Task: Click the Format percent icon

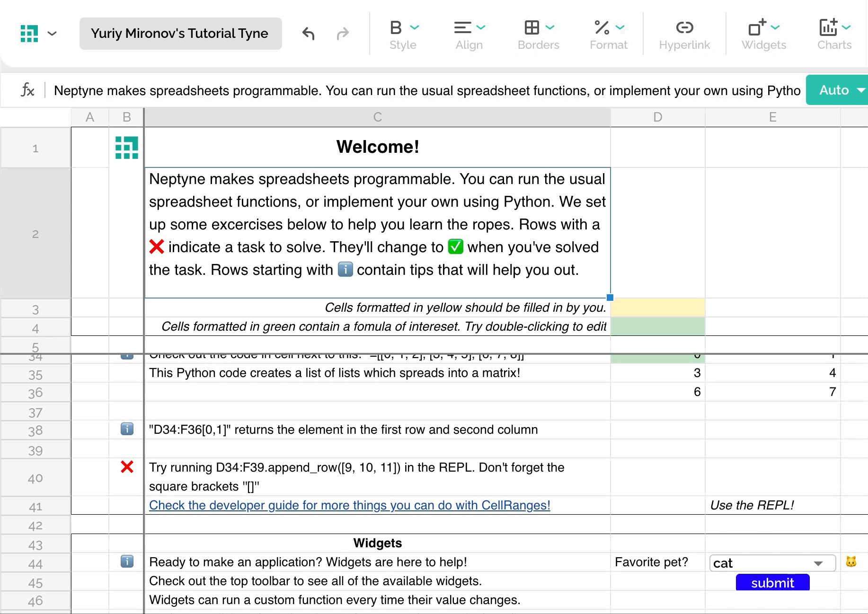Action: pyautogui.click(x=602, y=27)
